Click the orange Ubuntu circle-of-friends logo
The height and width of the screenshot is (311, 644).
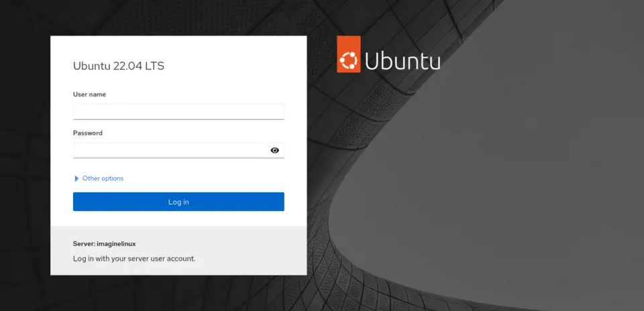[349, 54]
